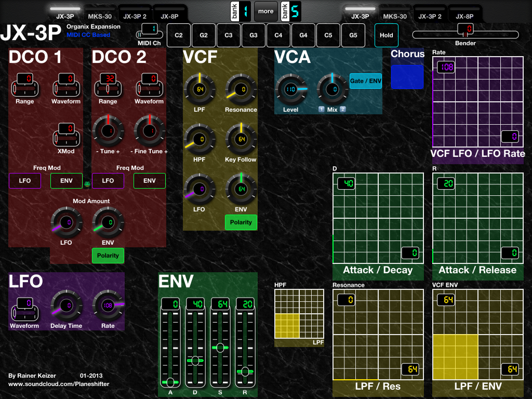This screenshot has width=532, height=399.
Task: Click the VCA Mix knob
Action: click(x=332, y=89)
